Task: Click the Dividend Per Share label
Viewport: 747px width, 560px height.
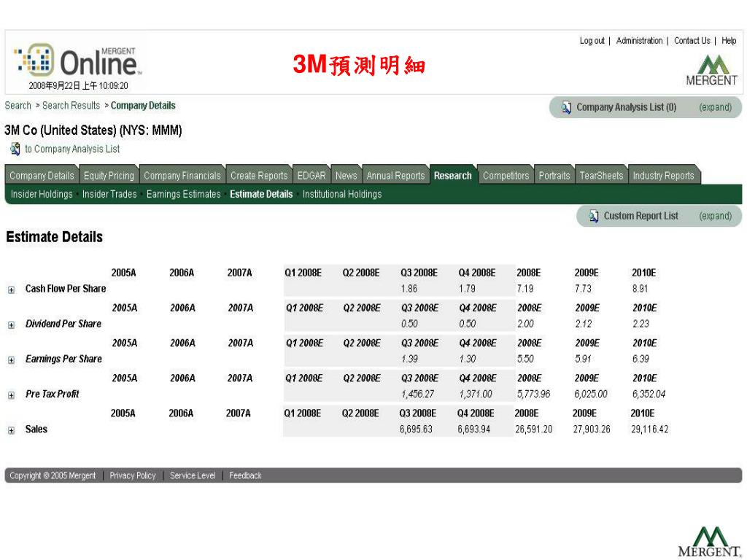Action: (x=63, y=324)
